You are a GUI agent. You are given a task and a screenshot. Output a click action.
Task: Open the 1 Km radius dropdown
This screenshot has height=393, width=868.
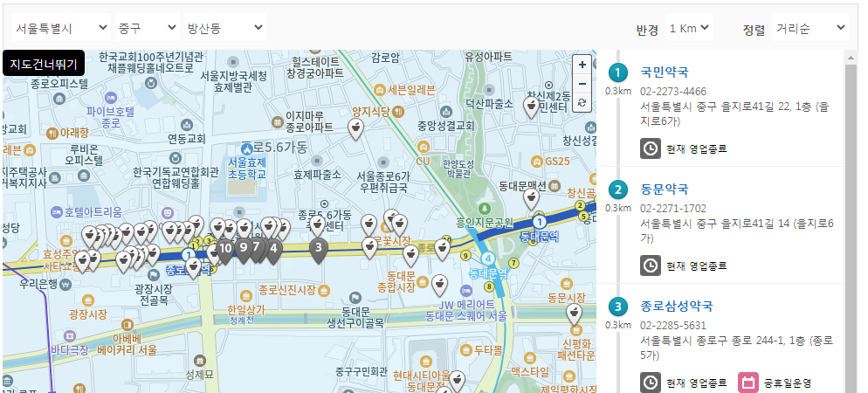pyautogui.click(x=689, y=28)
